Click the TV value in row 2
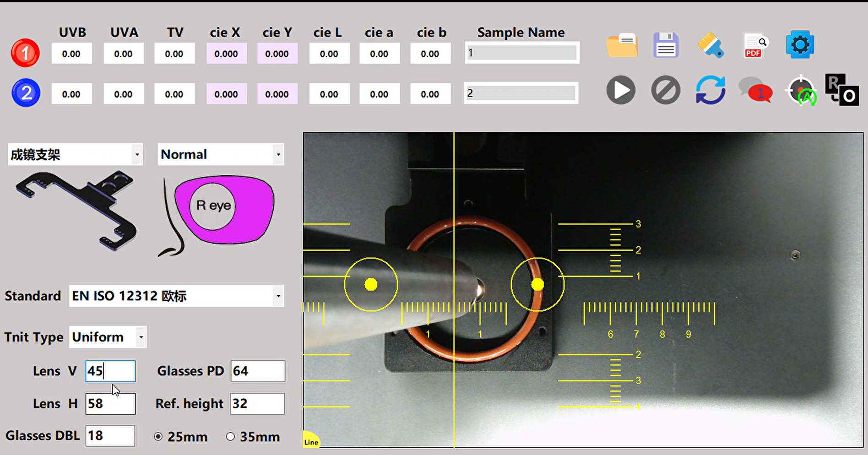This screenshot has height=455, width=868. point(174,94)
